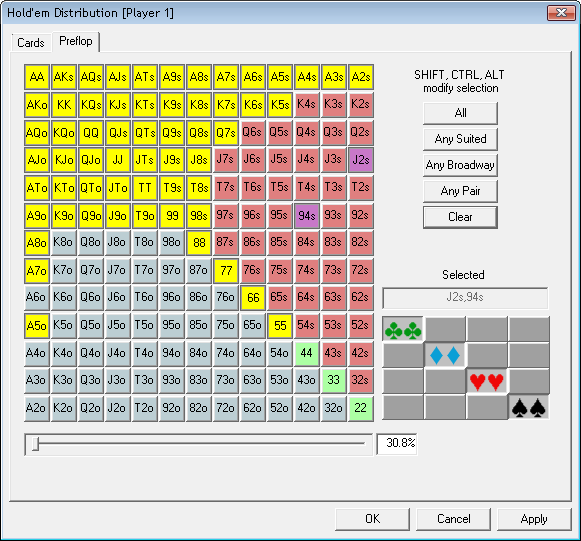Screen dimensions: 581x541
Task: Toggle the 54s hand cell
Action: 307,326
